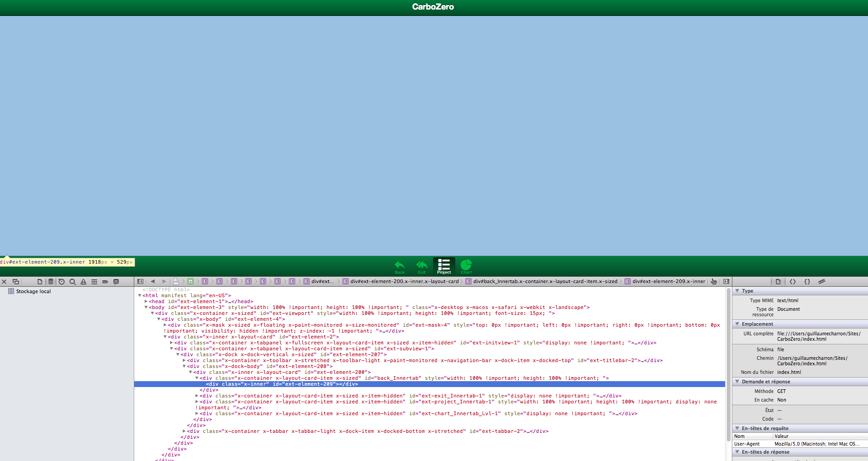868x461 pixels.
Task: Click the User-Agent header value
Action: point(817,444)
